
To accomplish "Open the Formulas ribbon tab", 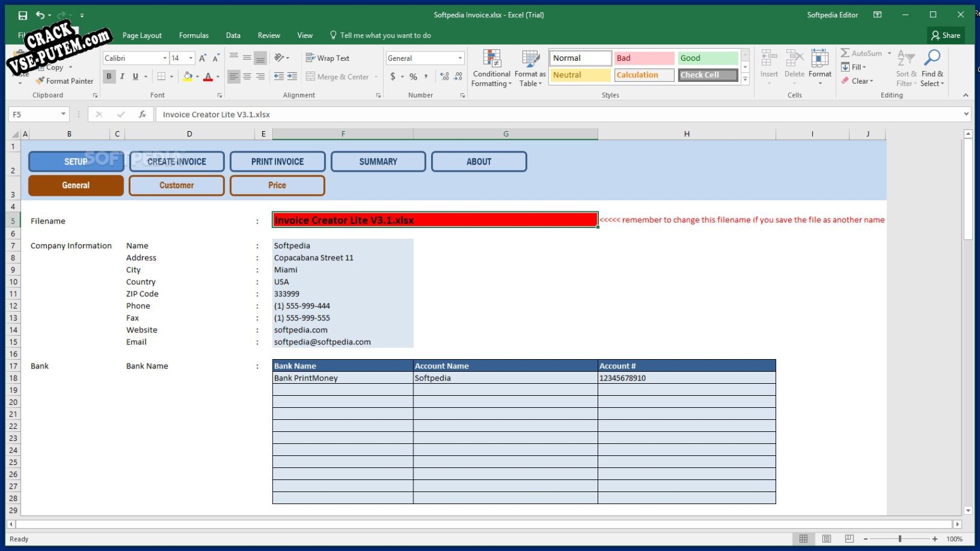I will coord(194,35).
